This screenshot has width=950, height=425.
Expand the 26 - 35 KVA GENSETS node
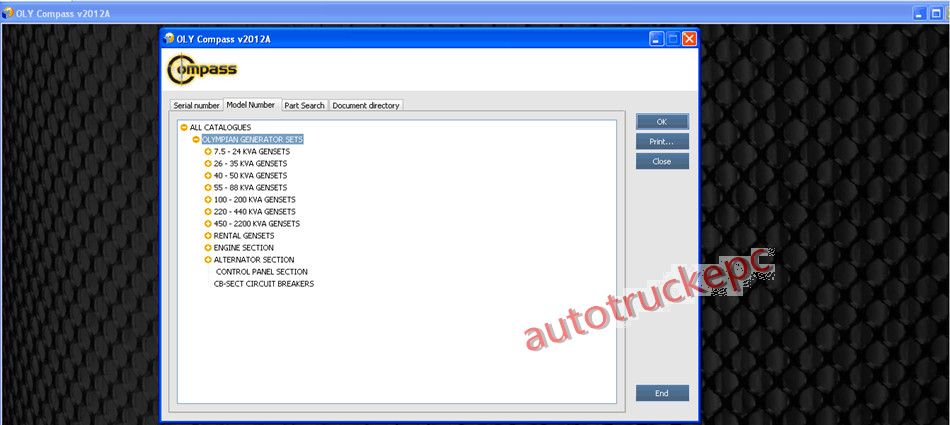coord(208,164)
